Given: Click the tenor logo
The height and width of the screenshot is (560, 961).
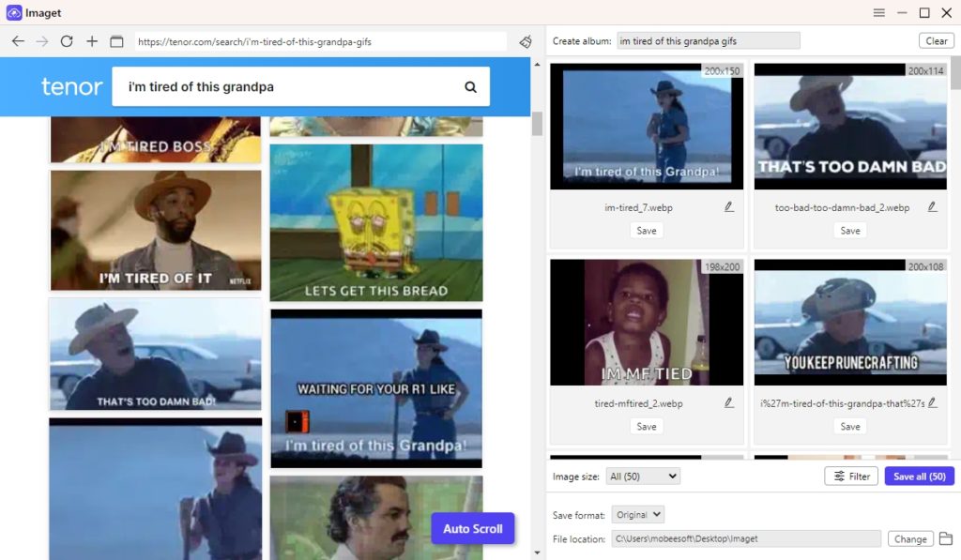Looking at the screenshot, I should [71, 87].
